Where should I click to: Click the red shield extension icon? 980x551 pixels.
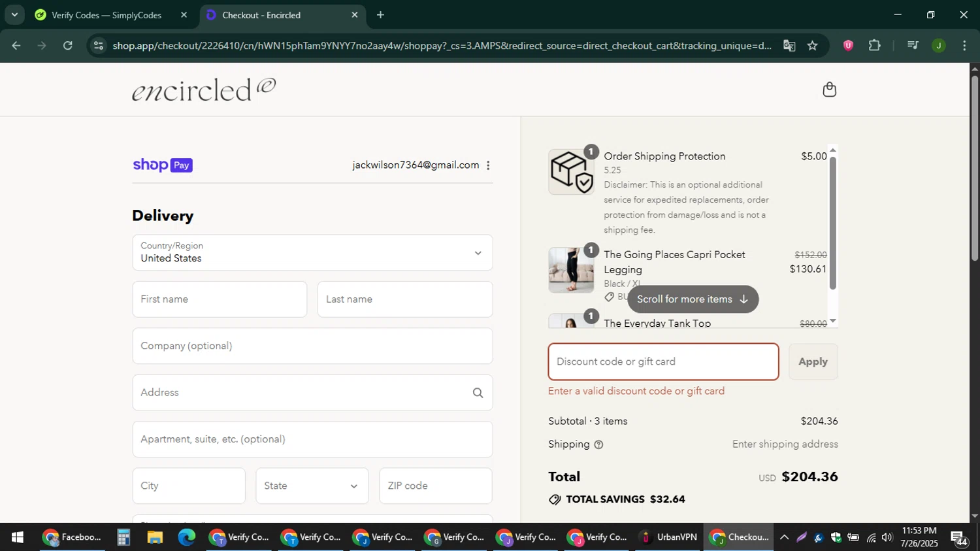click(x=848, y=46)
